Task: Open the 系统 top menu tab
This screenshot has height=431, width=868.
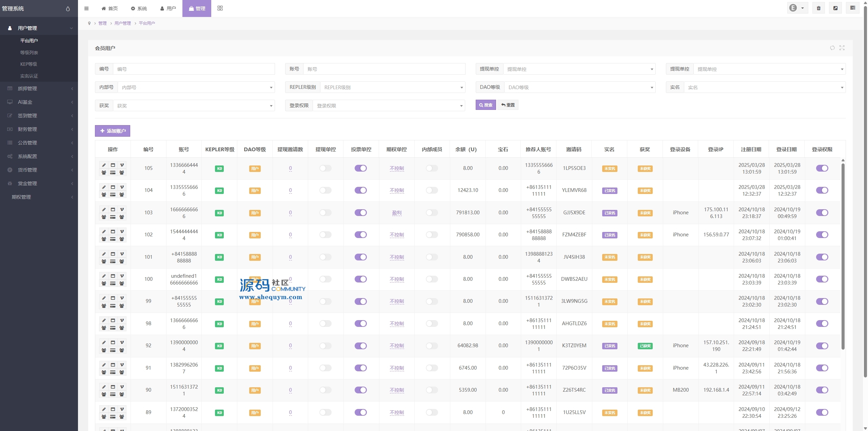Action: pos(139,8)
